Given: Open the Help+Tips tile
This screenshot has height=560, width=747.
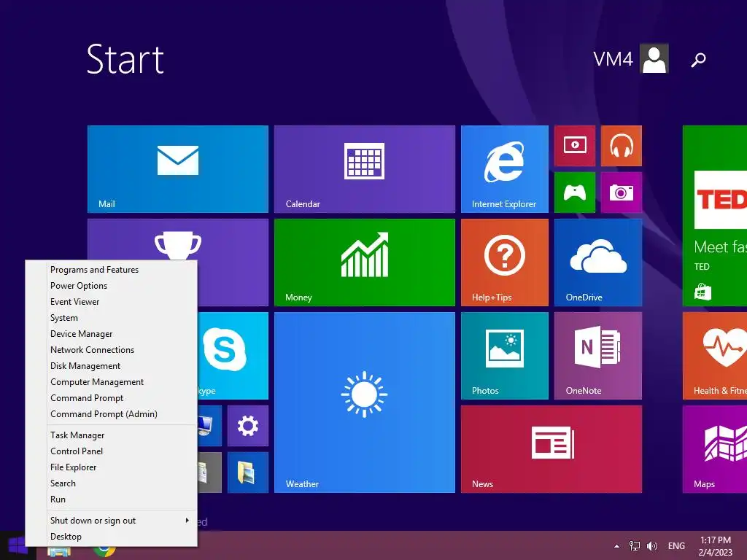Looking at the screenshot, I should 505,262.
